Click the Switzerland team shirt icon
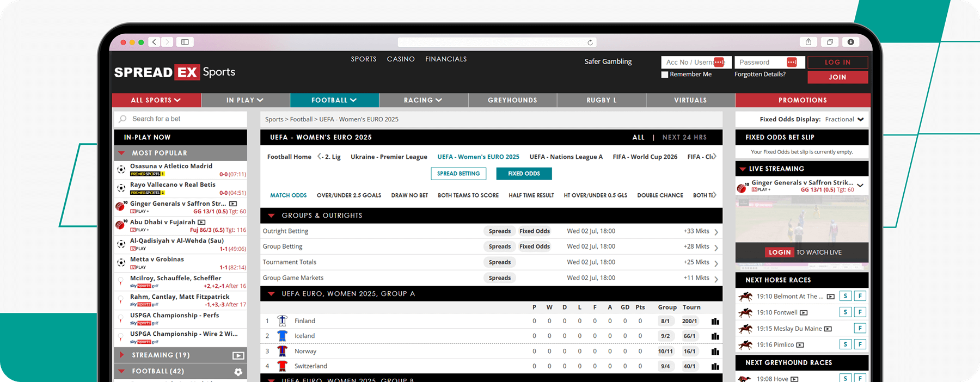Viewport: 980px width, 382px height. click(x=282, y=366)
